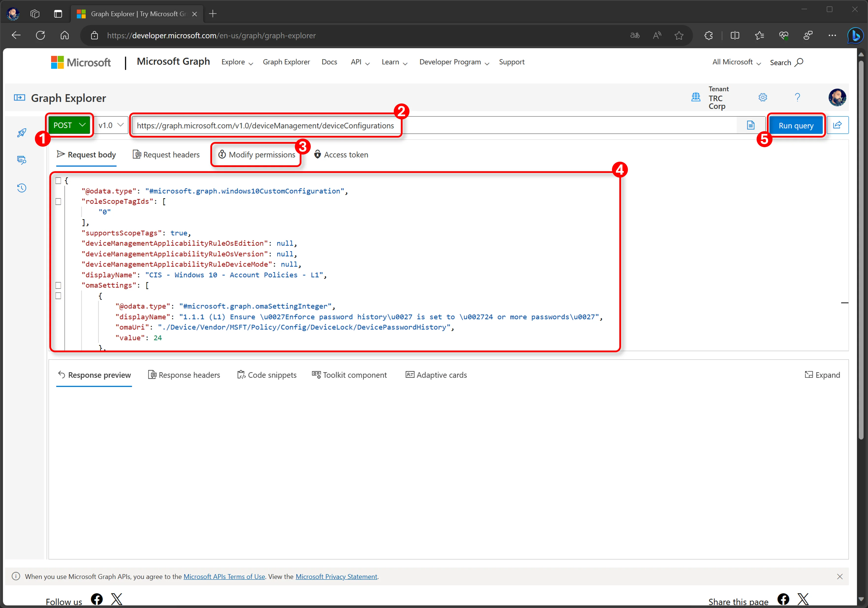Viewport: 868px width, 608px height.
Task: Click the Graph Explorer collapse sidebar icon
Action: point(20,98)
